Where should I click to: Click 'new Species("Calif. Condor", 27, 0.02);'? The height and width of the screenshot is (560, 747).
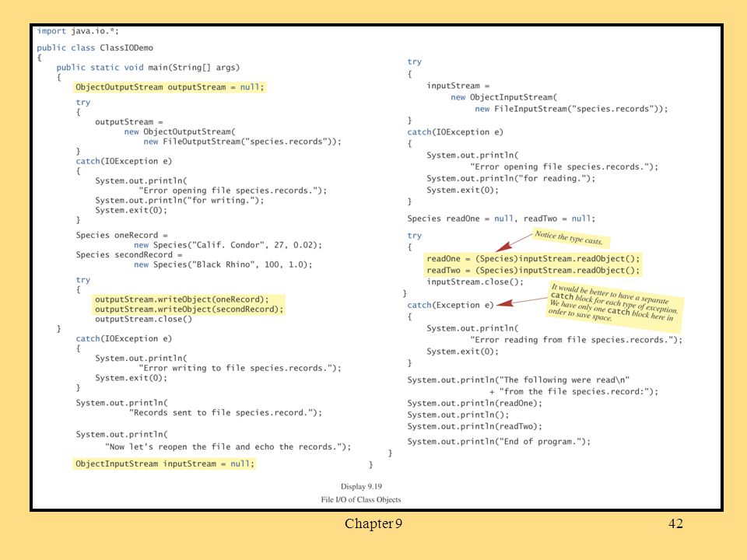228,245
